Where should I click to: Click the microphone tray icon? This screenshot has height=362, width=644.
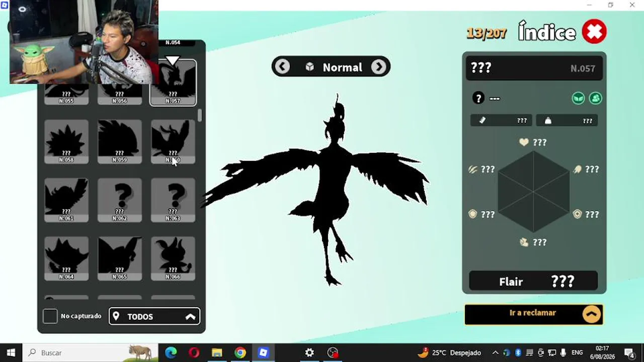click(x=563, y=352)
